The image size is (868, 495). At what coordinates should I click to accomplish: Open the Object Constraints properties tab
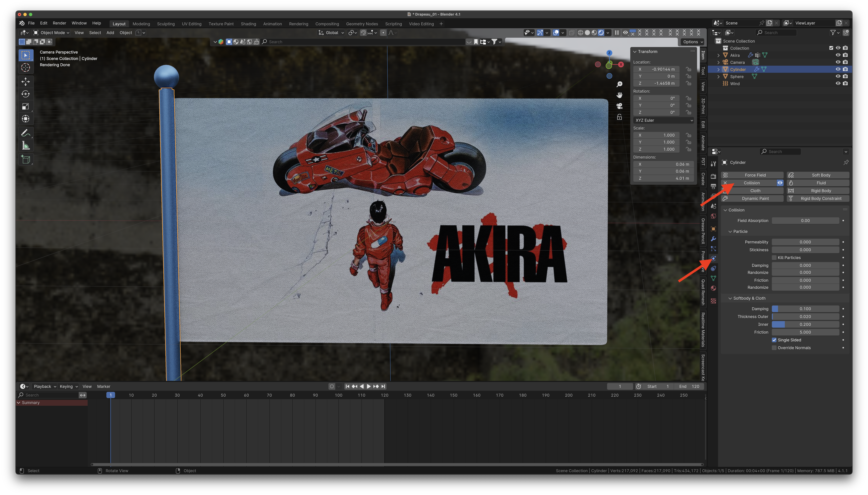coord(713,269)
